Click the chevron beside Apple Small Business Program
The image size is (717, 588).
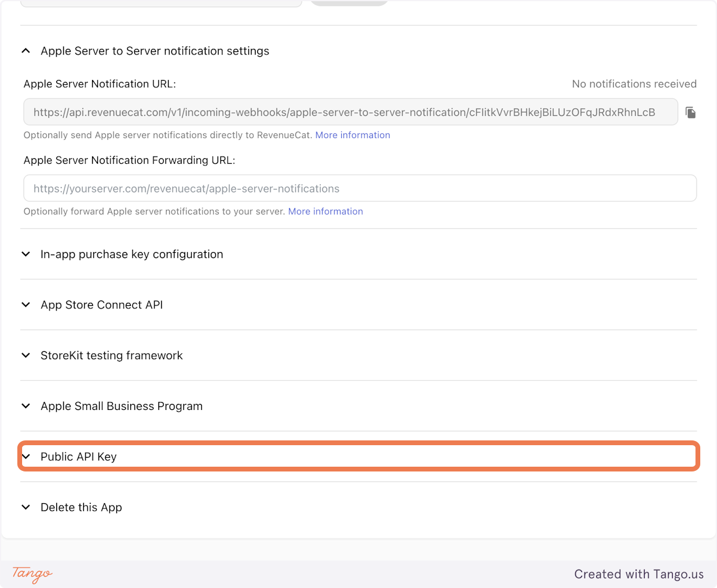click(26, 406)
